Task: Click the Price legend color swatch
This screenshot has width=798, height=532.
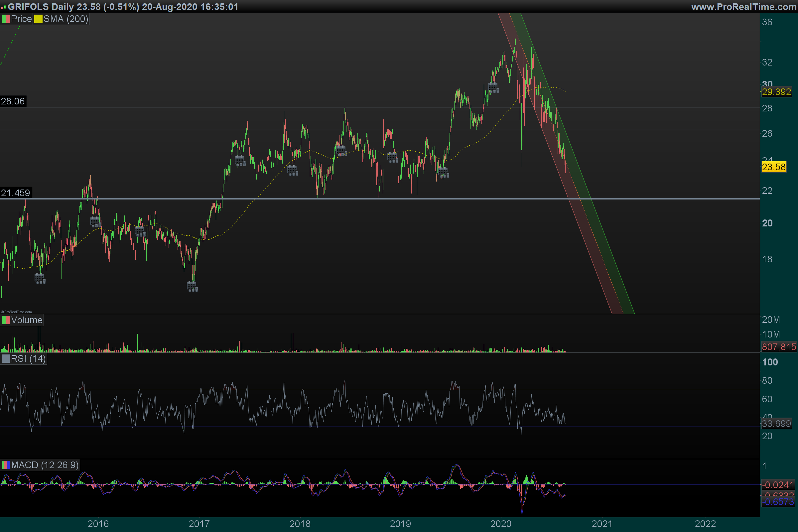Action: 5,19
